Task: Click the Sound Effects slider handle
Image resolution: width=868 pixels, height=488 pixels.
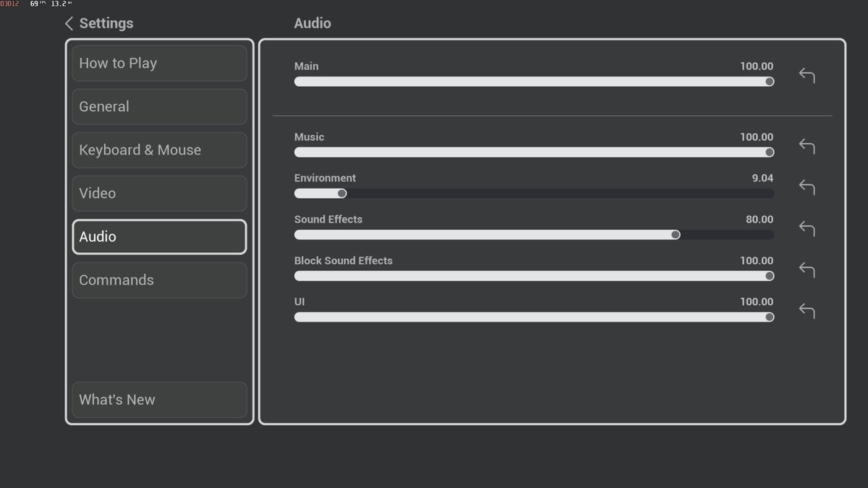Action: pyautogui.click(x=676, y=235)
